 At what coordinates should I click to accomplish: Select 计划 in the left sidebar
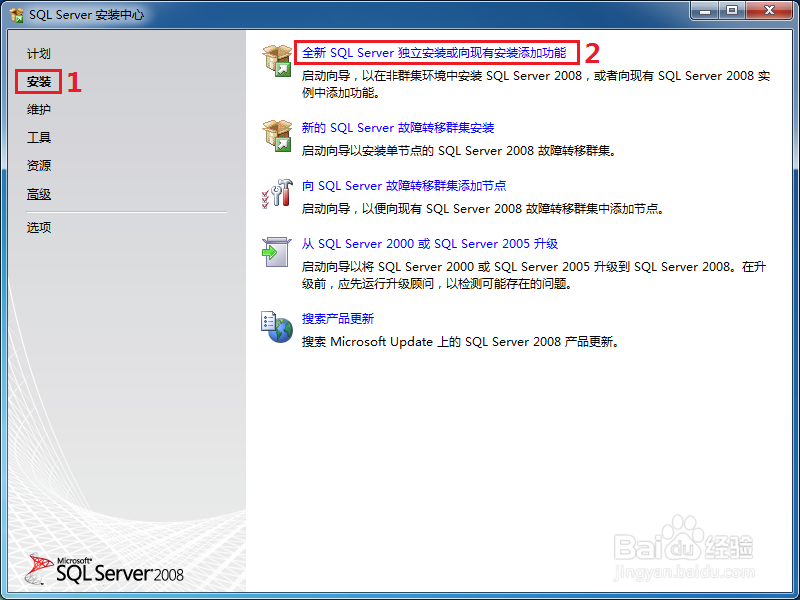click(x=38, y=53)
